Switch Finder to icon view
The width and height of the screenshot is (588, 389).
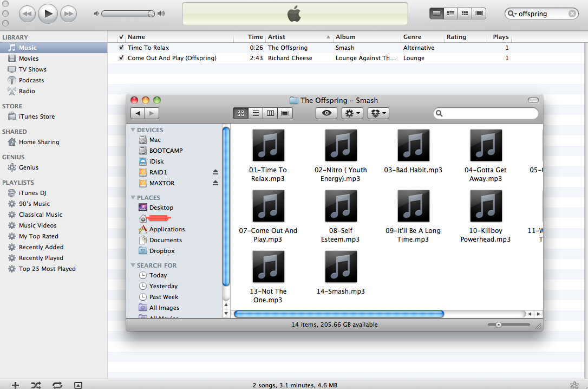tap(241, 113)
